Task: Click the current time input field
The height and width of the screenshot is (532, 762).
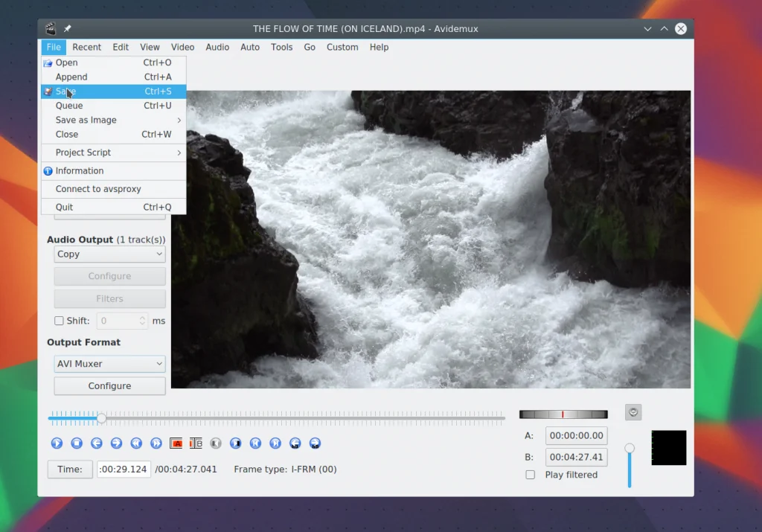Action: [x=124, y=469]
